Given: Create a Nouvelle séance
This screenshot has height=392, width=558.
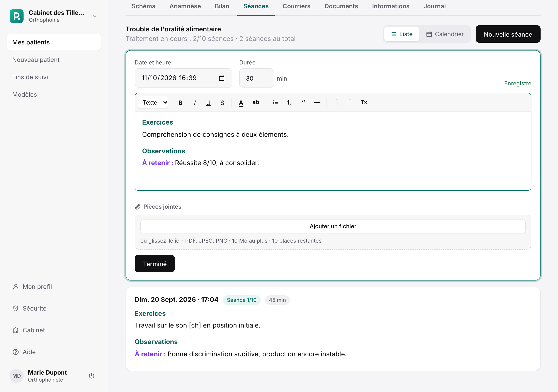Looking at the screenshot, I should pyautogui.click(x=508, y=34).
